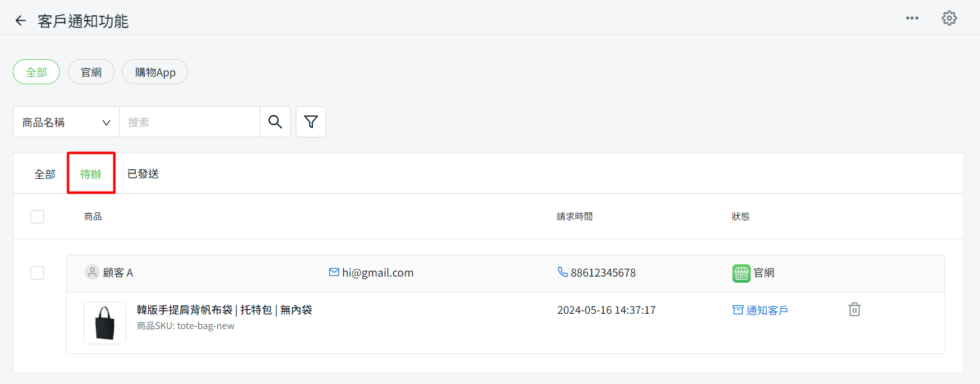This screenshot has height=384, width=980.
Task: Switch to the 全部 status tab
Action: point(45,174)
